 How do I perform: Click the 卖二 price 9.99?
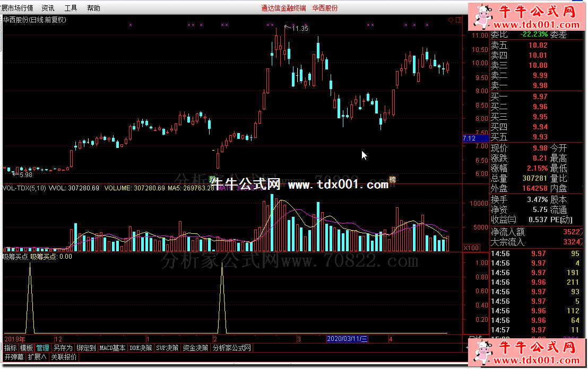point(540,75)
